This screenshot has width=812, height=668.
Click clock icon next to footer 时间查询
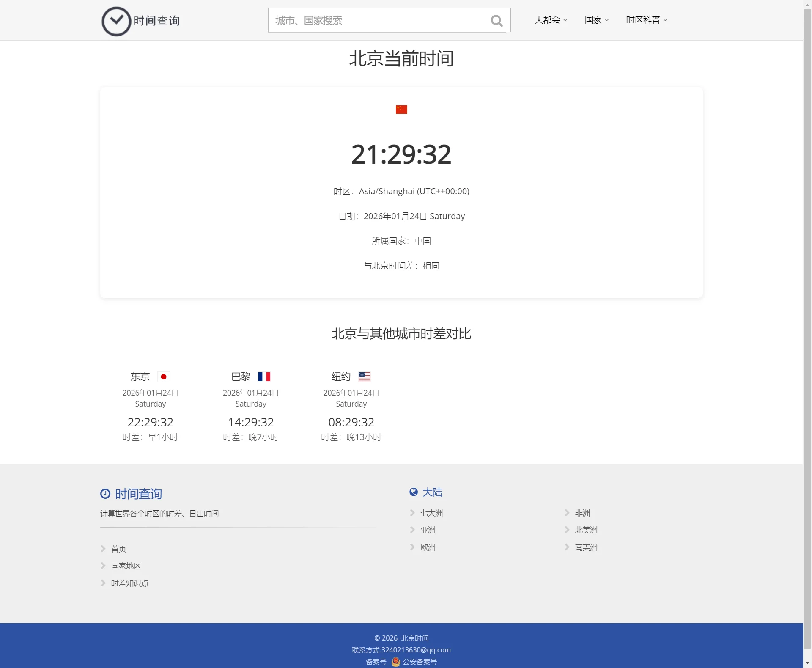105,494
